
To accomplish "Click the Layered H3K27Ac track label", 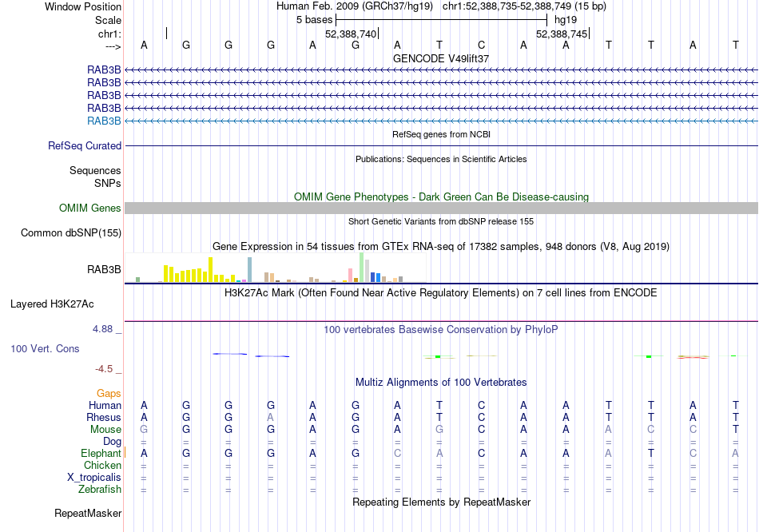I will tap(52, 304).
